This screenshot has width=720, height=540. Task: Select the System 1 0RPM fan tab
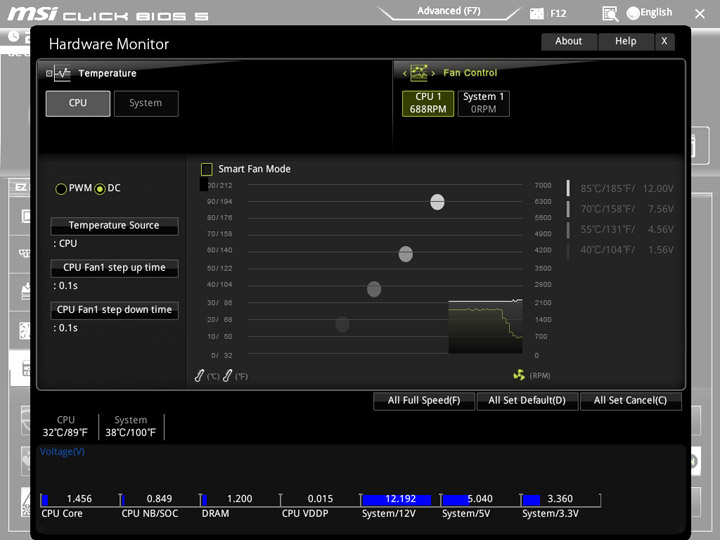[484, 103]
